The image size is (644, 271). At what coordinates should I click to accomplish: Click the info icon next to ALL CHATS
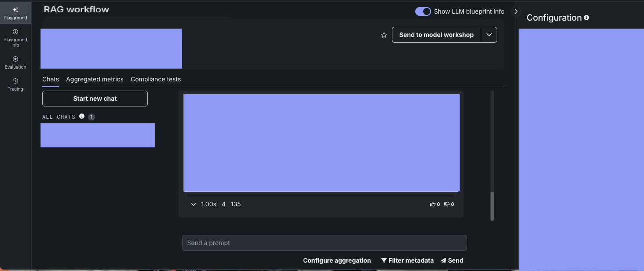point(82,117)
